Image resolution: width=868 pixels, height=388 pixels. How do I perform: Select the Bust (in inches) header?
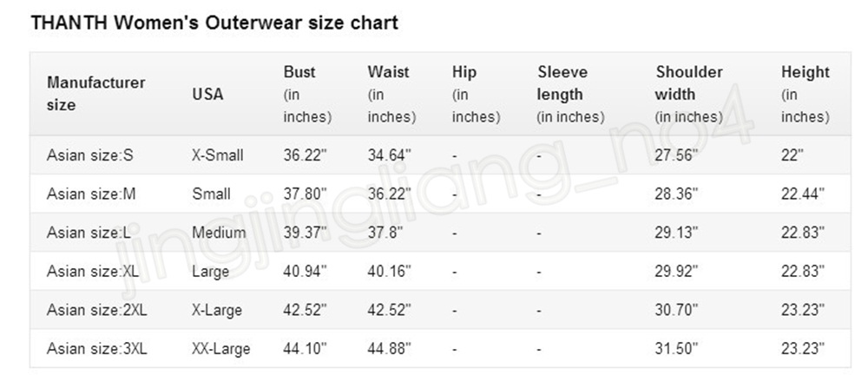click(307, 94)
